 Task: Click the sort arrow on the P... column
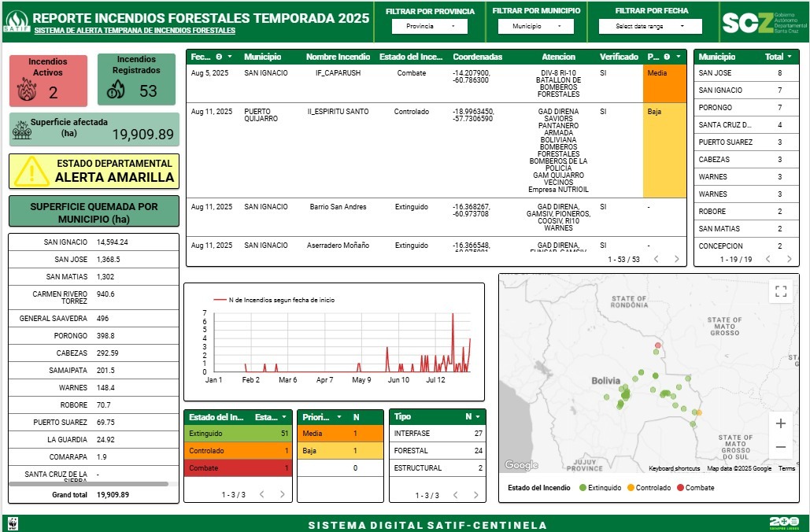point(679,57)
